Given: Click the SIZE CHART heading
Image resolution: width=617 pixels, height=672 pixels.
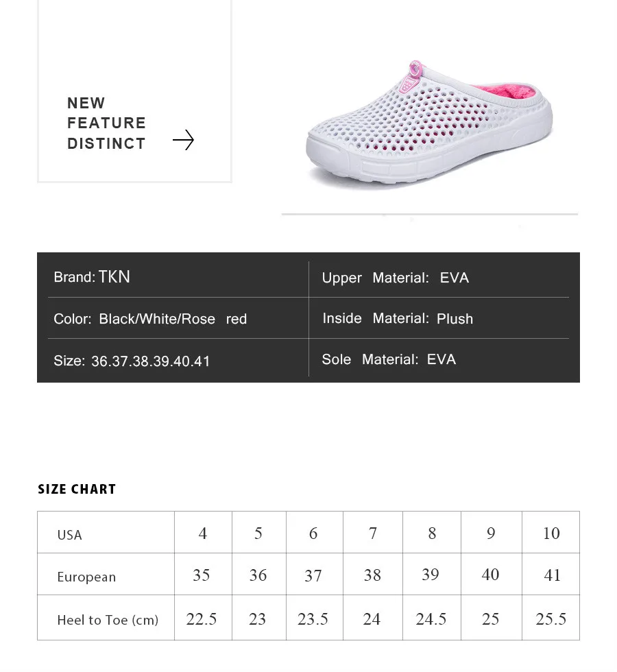Looking at the screenshot, I should coord(77,489).
